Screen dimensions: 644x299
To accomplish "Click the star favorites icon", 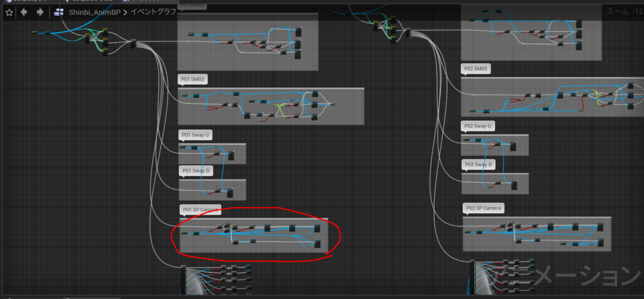I will tap(9, 13).
